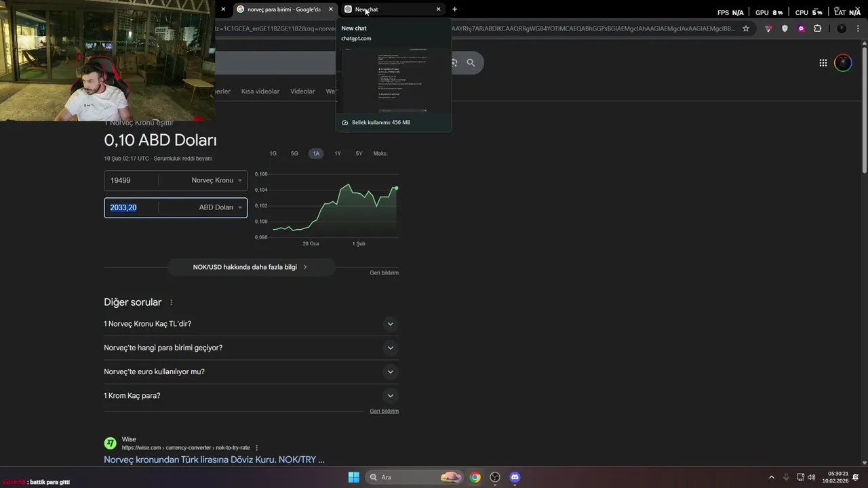Viewport: 868px width, 488px height.
Task: Select the 5G chart range
Action: 294,154
